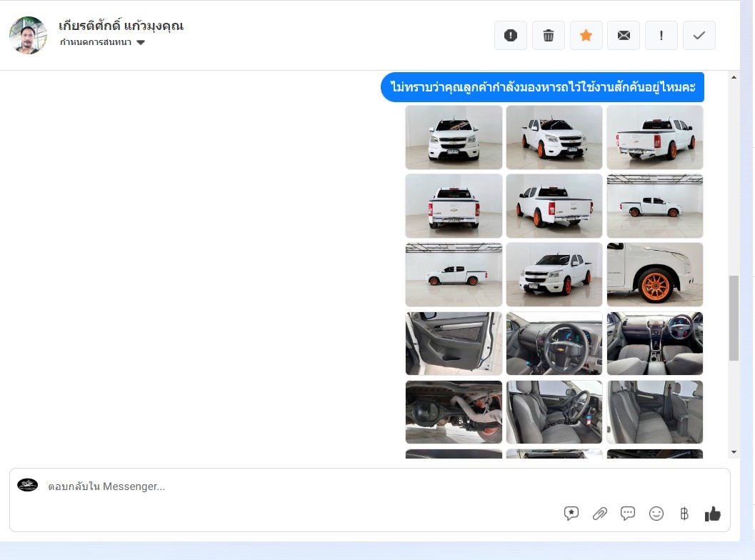
Task: Open saved reply speech bubble icon
Action: click(x=628, y=514)
